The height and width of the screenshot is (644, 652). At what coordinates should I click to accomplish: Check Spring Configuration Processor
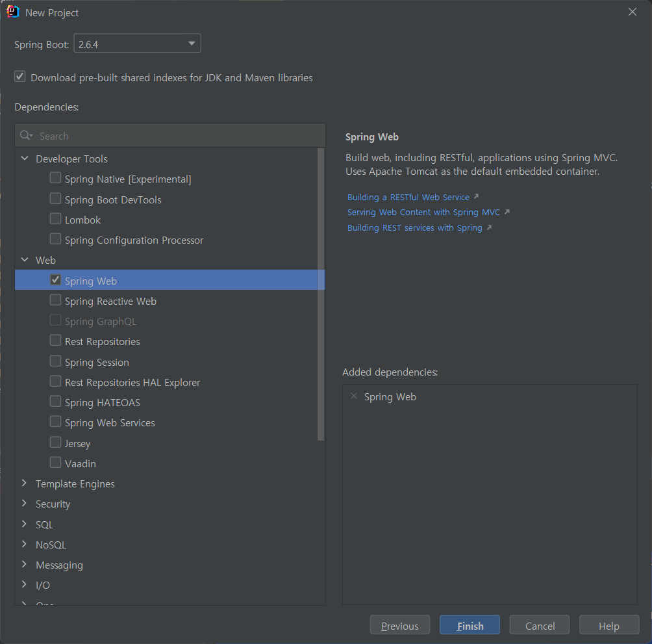point(55,238)
